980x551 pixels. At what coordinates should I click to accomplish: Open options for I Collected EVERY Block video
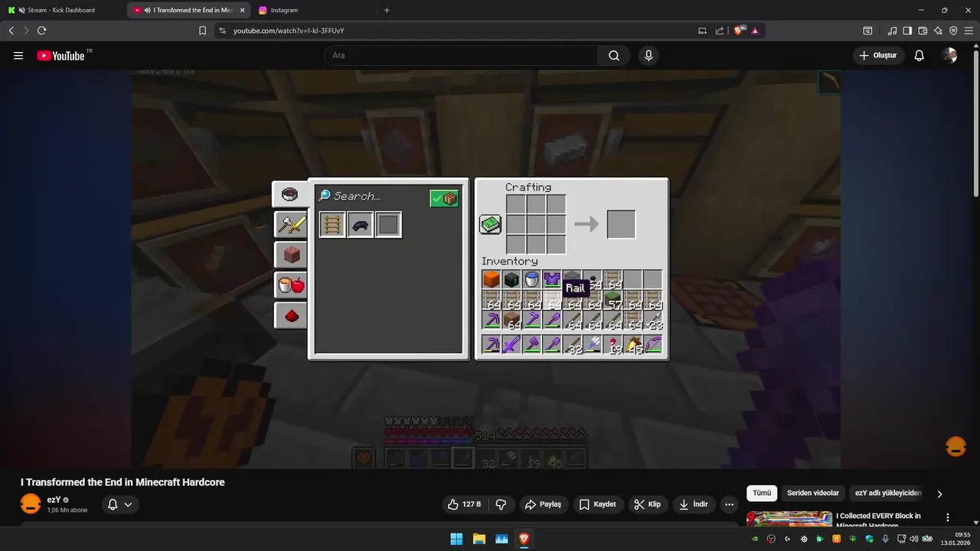click(x=948, y=518)
